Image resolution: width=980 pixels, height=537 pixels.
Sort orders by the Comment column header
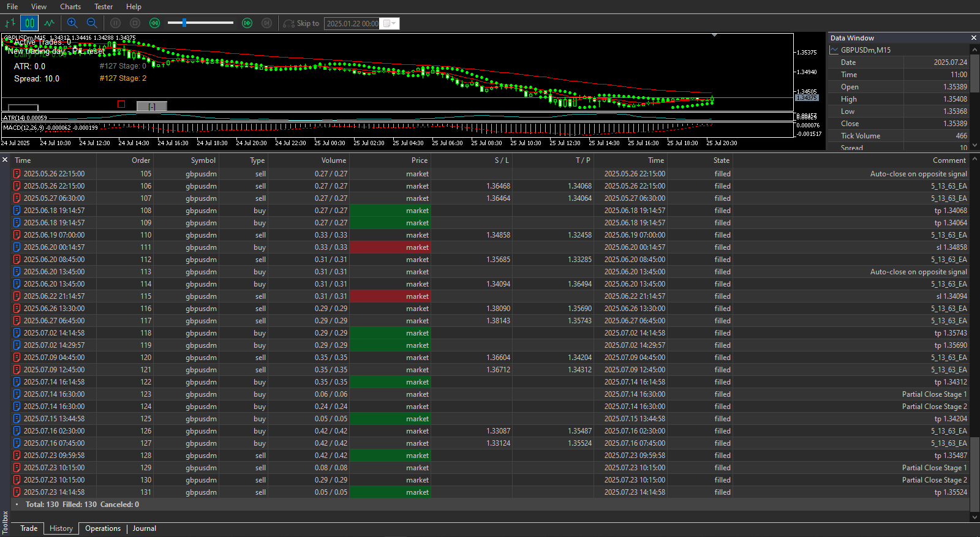click(851, 160)
